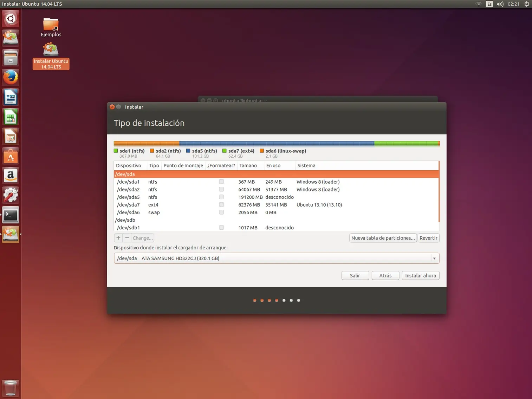Click the partition table vertical scrollbar
The width and height of the screenshot is (532, 399).
coord(439,191)
